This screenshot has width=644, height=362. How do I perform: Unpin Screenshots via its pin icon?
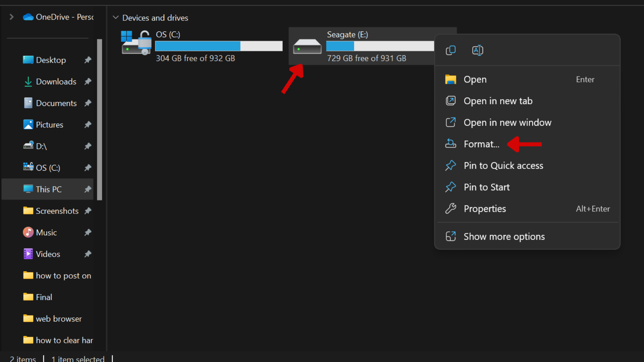coord(88,211)
